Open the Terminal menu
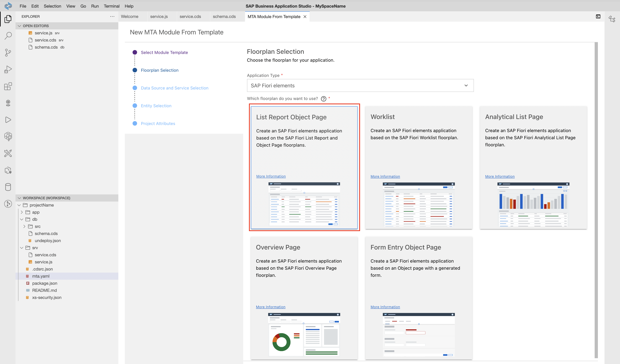This screenshot has height=364, width=620. pyautogui.click(x=111, y=6)
